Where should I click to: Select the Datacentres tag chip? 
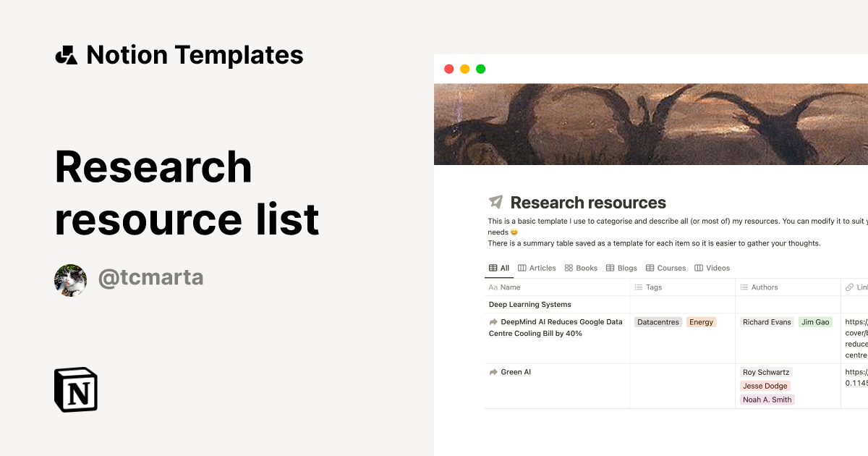tap(658, 321)
